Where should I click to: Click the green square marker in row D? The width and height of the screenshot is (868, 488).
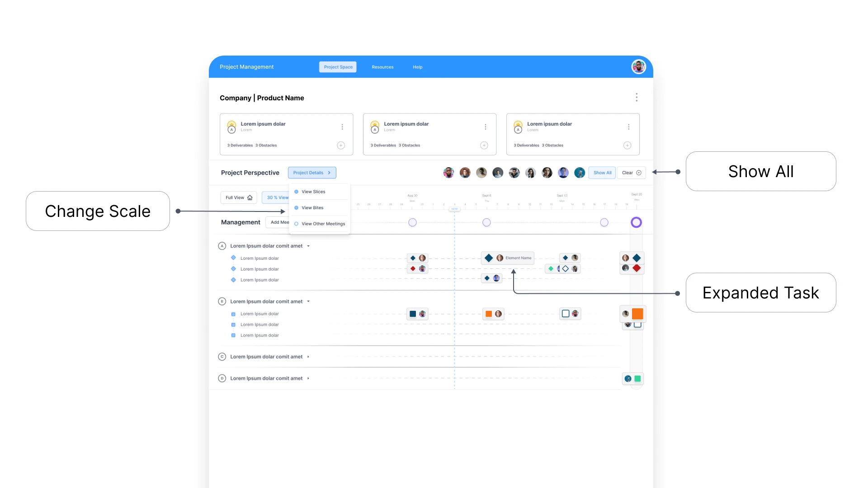pyautogui.click(x=637, y=379)
